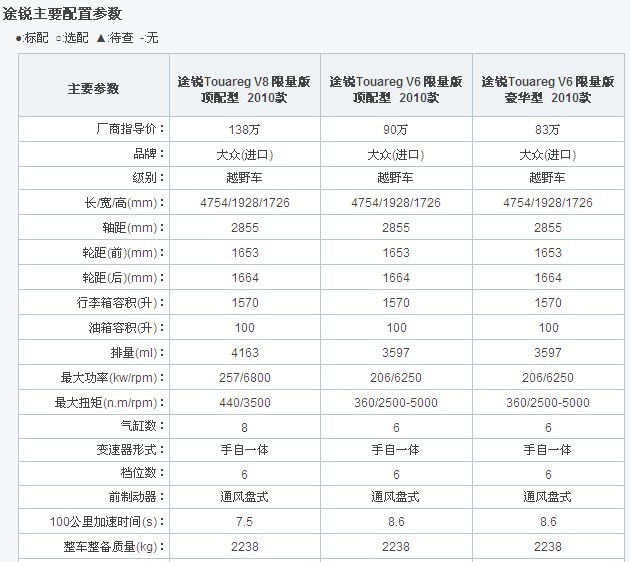The height and width of the screenshot is (562, 630).
Task: Click the 轮距(后)(mm) row label
Action: pyautogui.click(x=123, y=278)
